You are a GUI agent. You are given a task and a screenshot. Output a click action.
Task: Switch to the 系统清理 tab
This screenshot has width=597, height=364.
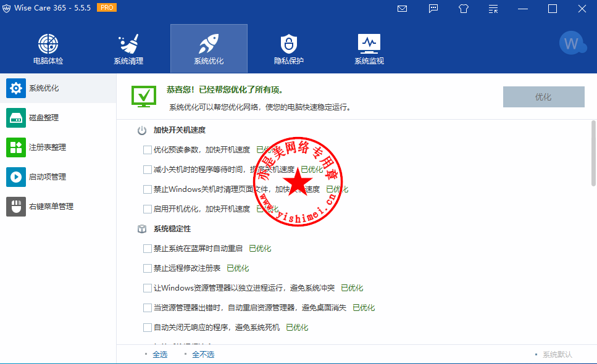coord(128,49)
